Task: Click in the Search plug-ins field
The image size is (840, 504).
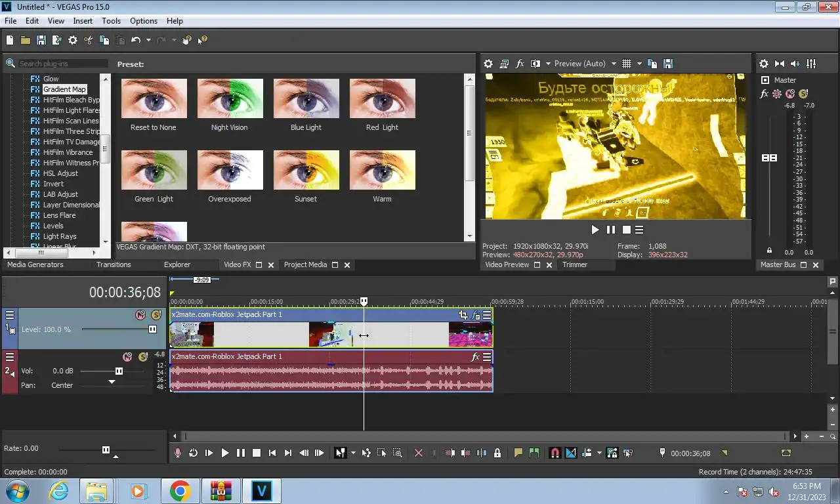Action: (63, 64)
